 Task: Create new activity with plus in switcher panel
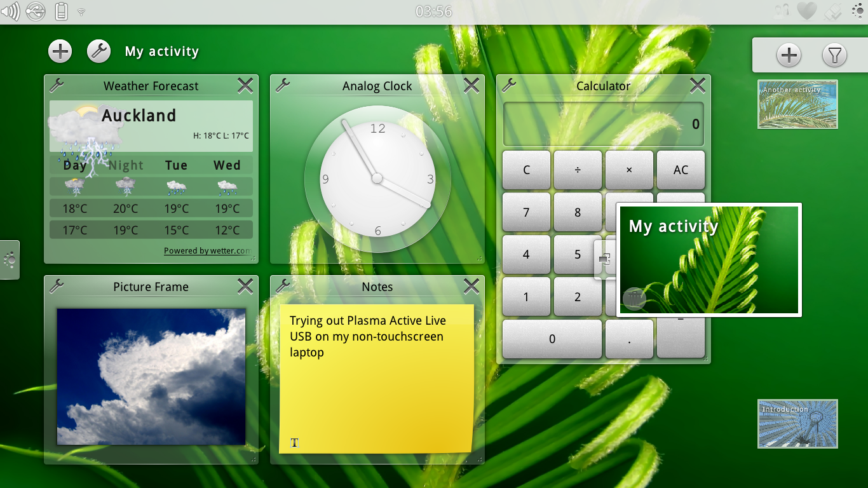789,55
